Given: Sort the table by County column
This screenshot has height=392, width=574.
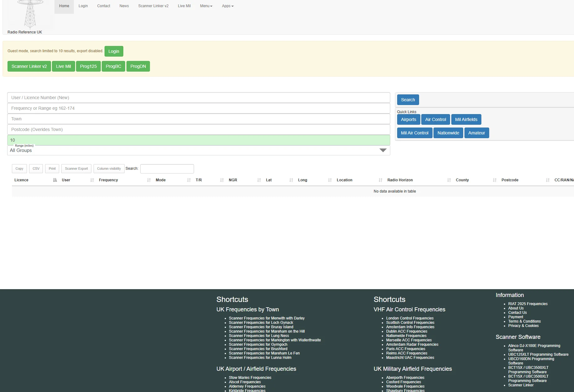Looking at the screenshot, I should pyautogui.click(x=462, y=180).
